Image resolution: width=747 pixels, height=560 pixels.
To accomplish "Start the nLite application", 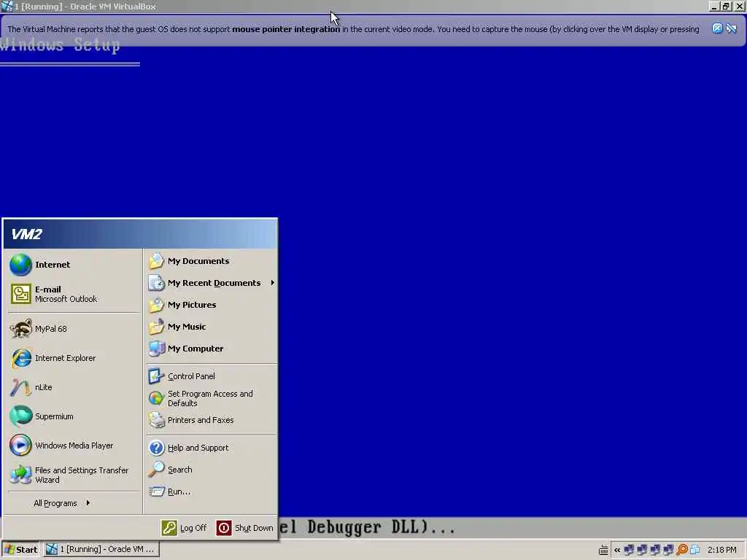I will (x=73, y=387).
